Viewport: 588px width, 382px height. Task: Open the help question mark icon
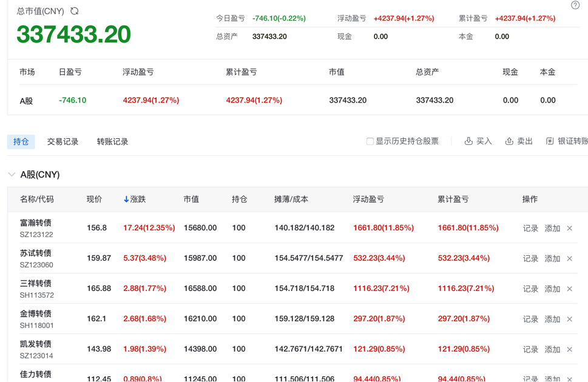click(575, 5)
